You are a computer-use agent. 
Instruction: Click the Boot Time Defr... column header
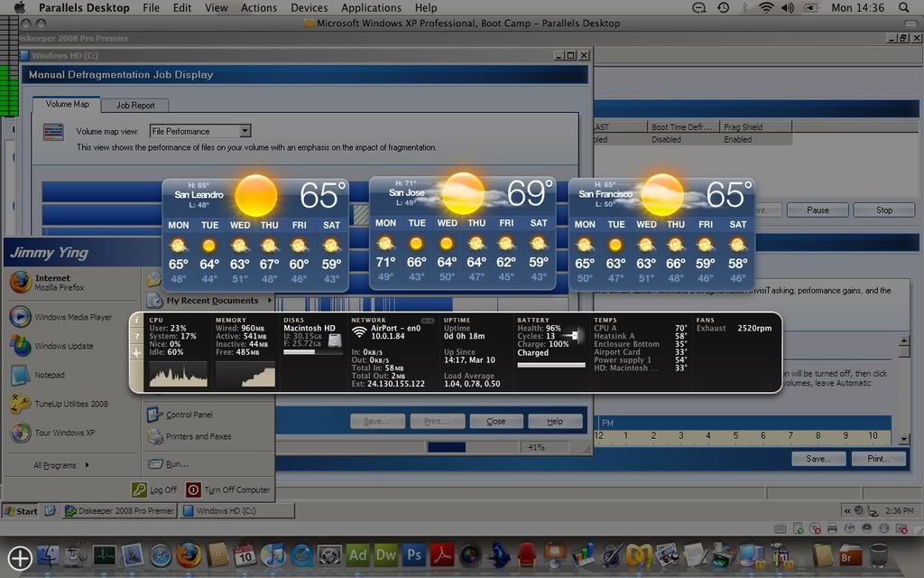[x=683, y=126]
